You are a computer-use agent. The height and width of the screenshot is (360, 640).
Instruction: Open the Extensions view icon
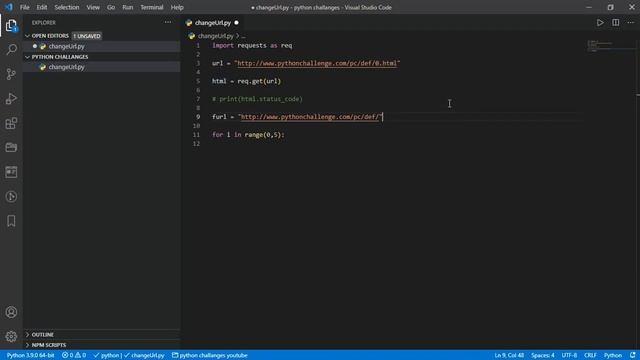pyautogui.click(x=11, y=123)
